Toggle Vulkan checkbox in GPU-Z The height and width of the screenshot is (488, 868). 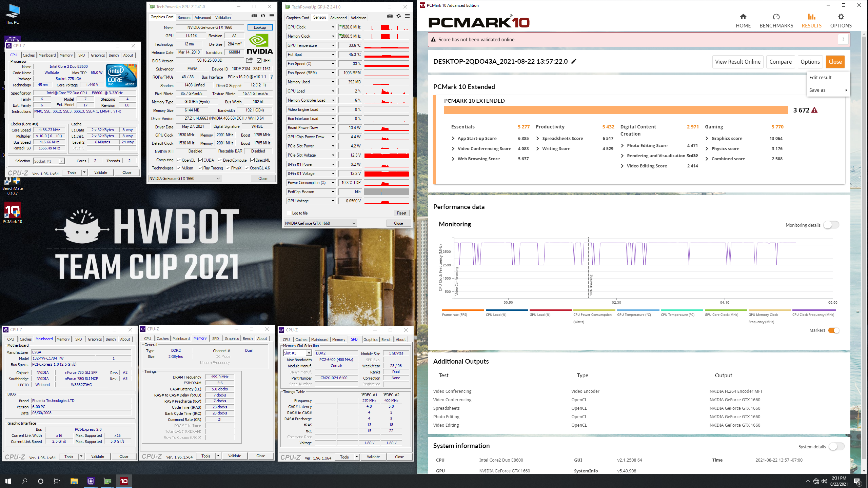pyautogui.click(x=179, y=168)
